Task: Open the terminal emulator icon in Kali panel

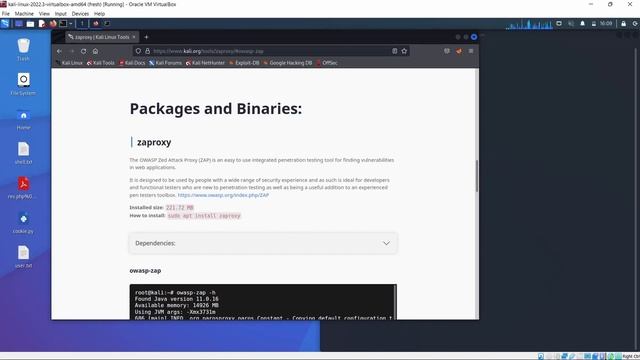Action: [63, 24]
